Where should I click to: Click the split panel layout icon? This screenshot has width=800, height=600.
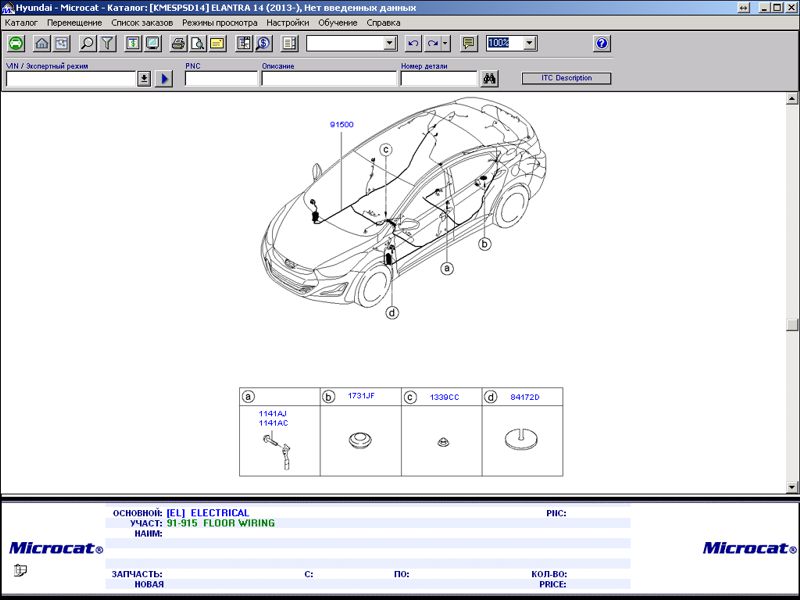(289, 43)
